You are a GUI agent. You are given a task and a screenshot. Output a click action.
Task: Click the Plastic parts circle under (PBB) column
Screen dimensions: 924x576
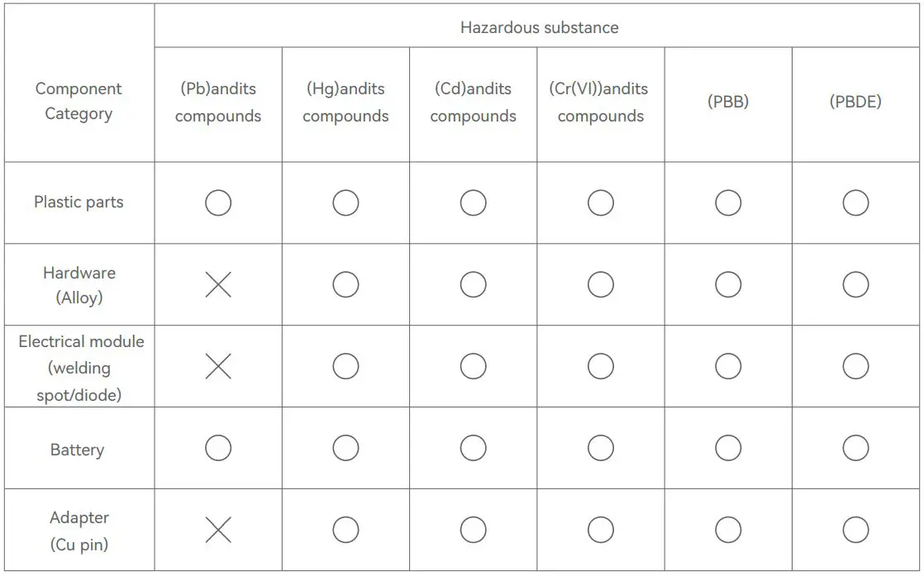click(728, 202)
